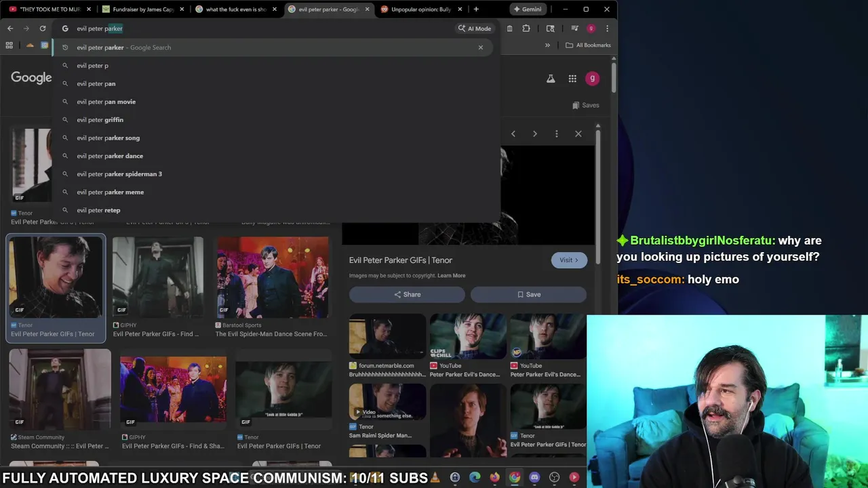Open the Chrome profile avatar in toolbar
Viewport: 868px width, 488px height.
click(x=591, y=28)
